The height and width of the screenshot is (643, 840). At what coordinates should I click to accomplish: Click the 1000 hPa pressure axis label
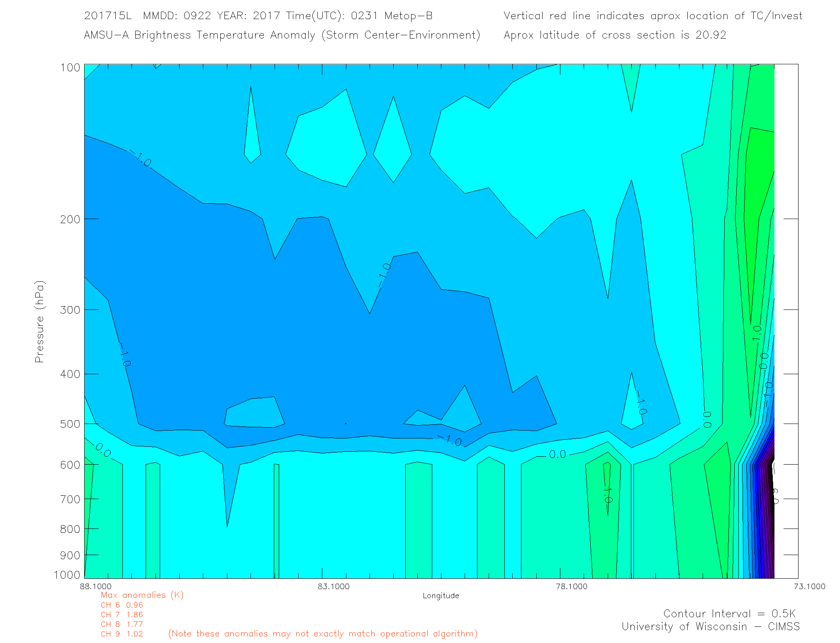[x=67, y=575]
